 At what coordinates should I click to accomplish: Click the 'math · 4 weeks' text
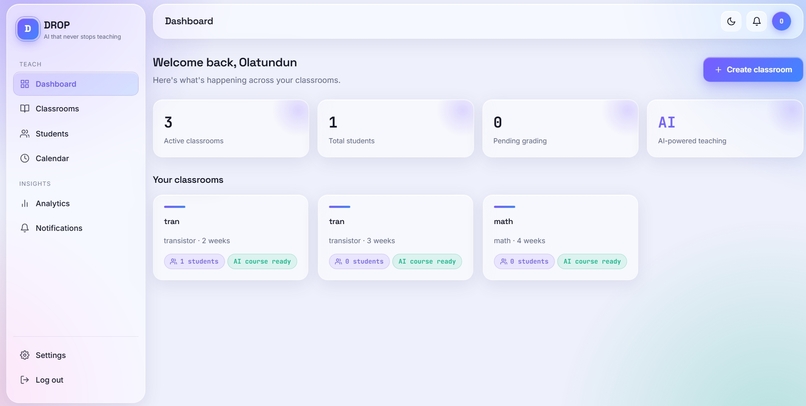(x=520, y=241)
